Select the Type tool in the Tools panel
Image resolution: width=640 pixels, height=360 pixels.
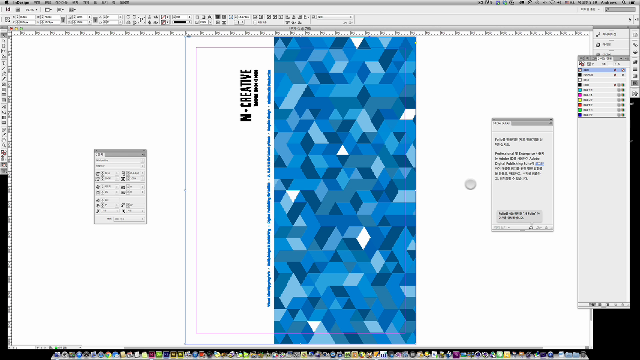pyautogui.click(x=4, y=63)
